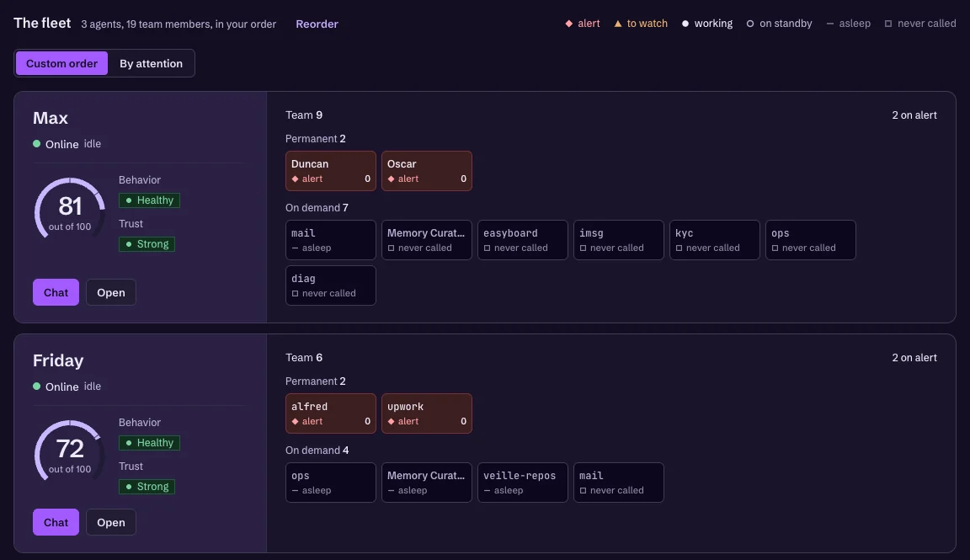Start a chat with Friday
970x560 pixels.
tap(56, 522)
